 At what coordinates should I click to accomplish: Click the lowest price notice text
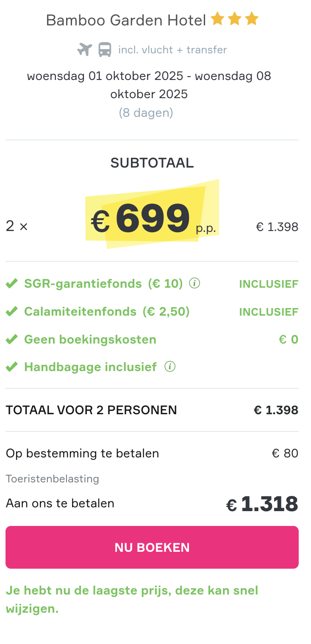tap(132, 600)
